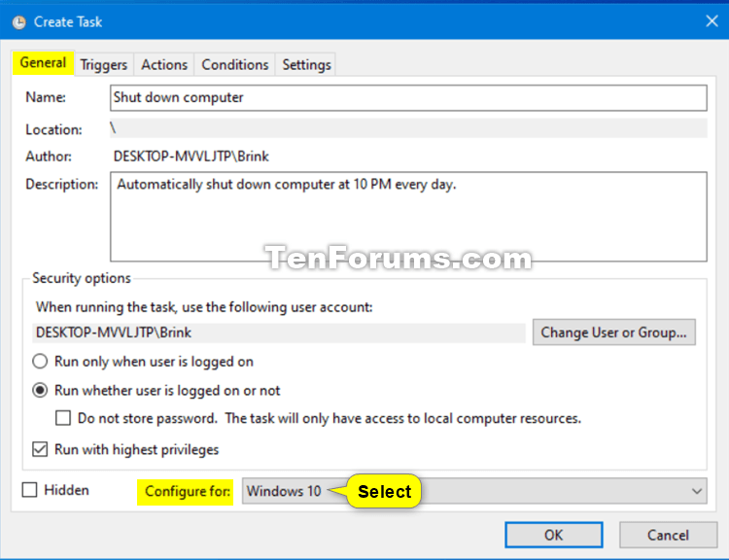This screenshot has width=729, height=560.
Task: Click the Create Task title text
Action: (x=68, y=21)
